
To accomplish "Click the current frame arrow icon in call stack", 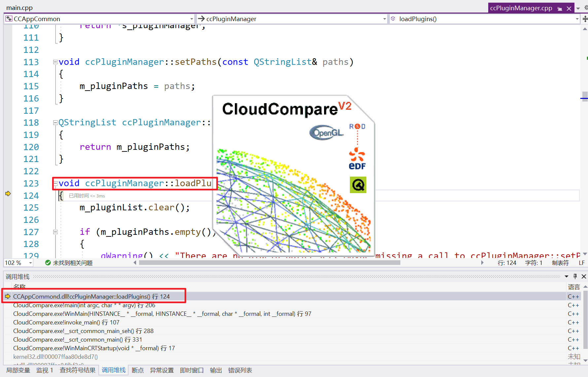I will (x=8, y=297).
